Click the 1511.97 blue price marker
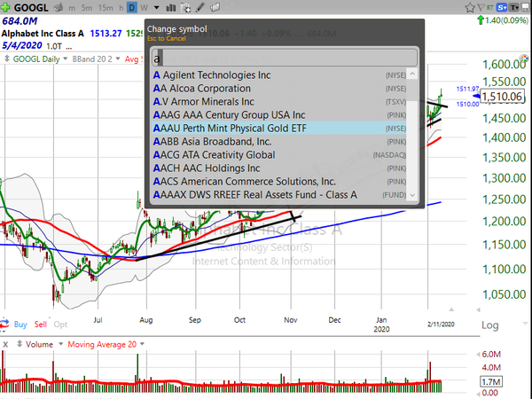Viewport: 532px width, 399px height. (467, 89)
